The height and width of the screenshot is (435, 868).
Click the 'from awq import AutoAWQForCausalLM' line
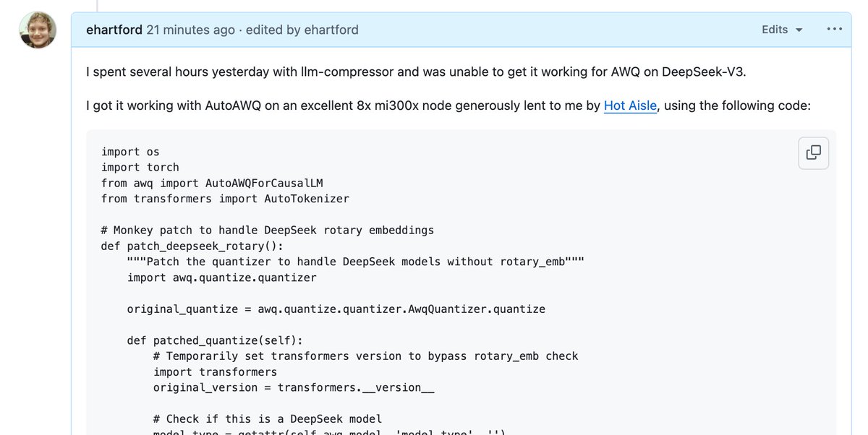click(212, 183)
